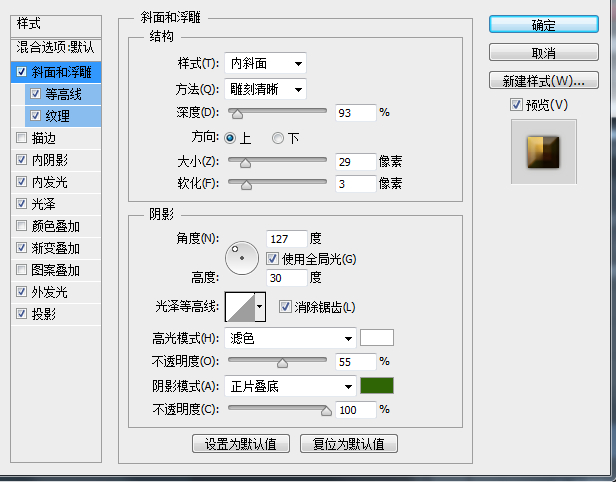Viewport: 616px width, 482px height.
Task: Click 新建样式(W)... button
Action: [x=544, y=80]
